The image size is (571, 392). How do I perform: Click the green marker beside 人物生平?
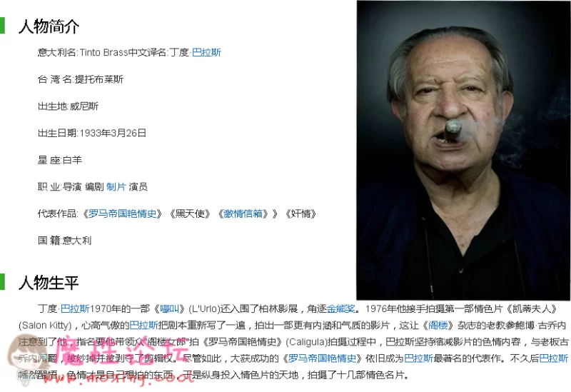pyautogui.click(x=2, y=281)
